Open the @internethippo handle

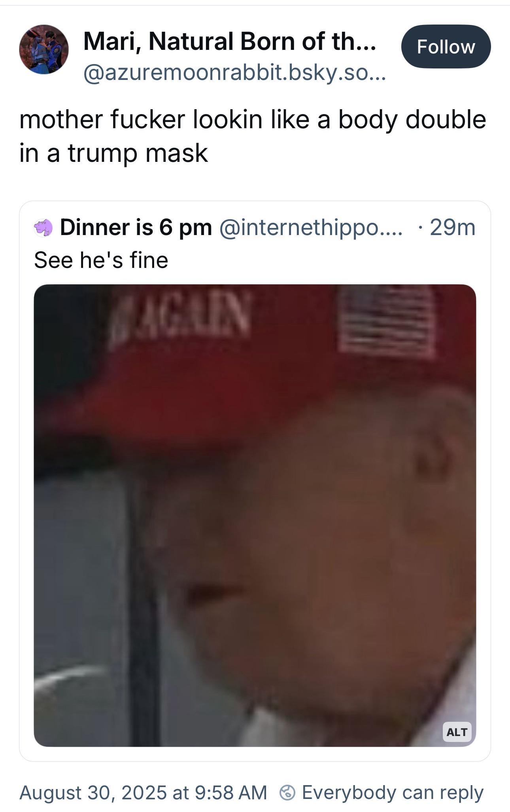click(x=311, y=228)
